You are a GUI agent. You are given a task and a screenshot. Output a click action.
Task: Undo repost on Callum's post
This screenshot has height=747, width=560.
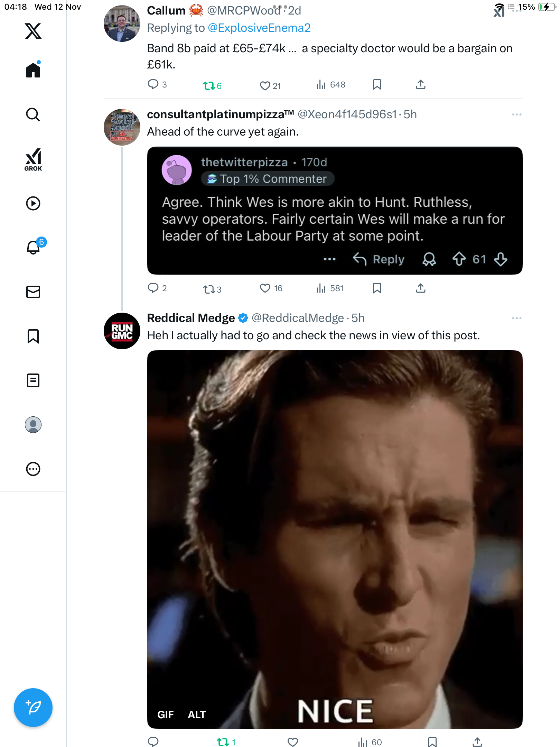click(x=209, y=85)
